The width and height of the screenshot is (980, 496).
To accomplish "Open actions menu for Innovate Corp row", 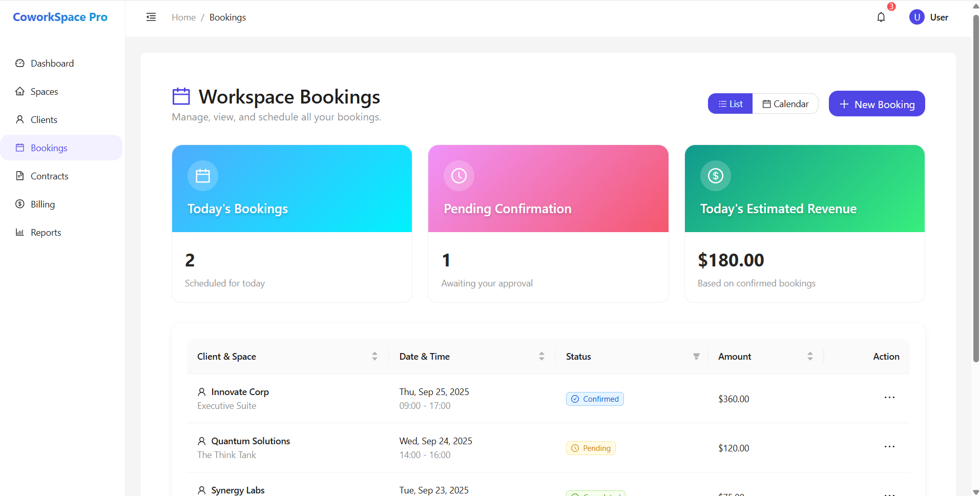I will (889, 398).
